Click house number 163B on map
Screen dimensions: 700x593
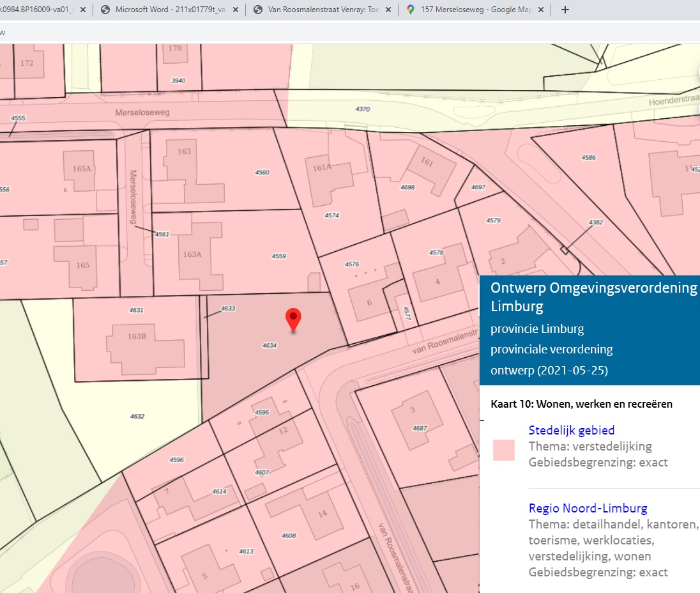coord(137,336)
